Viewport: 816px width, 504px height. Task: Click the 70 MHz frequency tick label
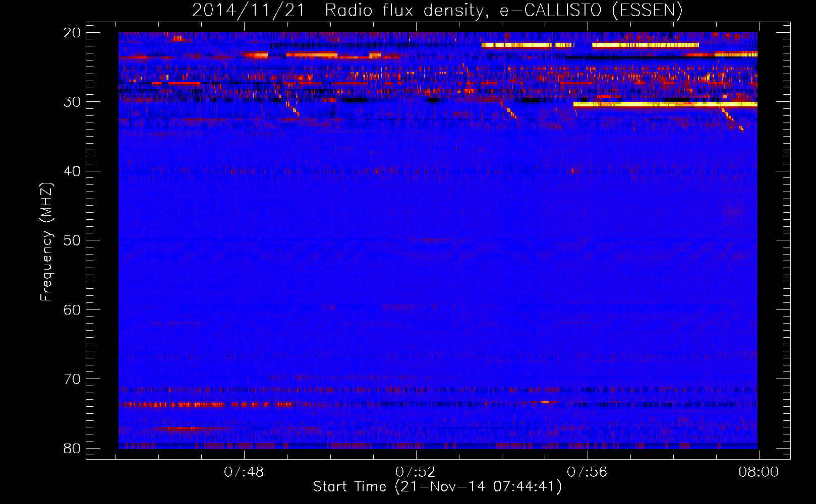(x=72, y=379)
